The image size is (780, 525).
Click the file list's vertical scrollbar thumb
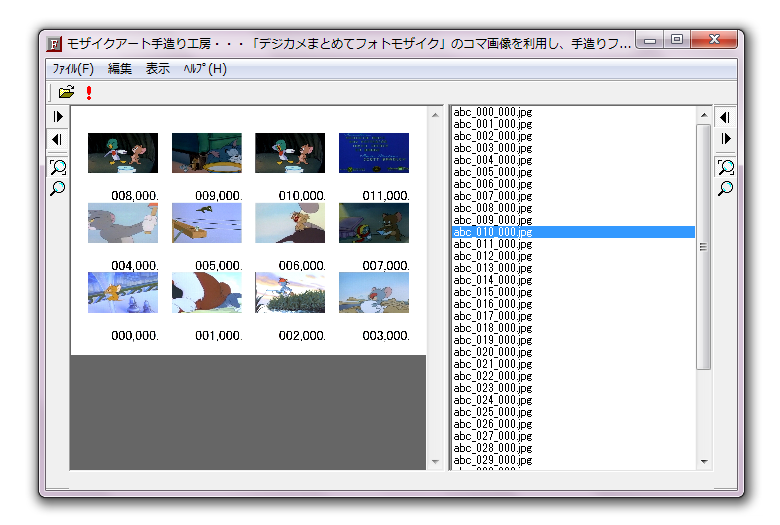click(703, 247)
